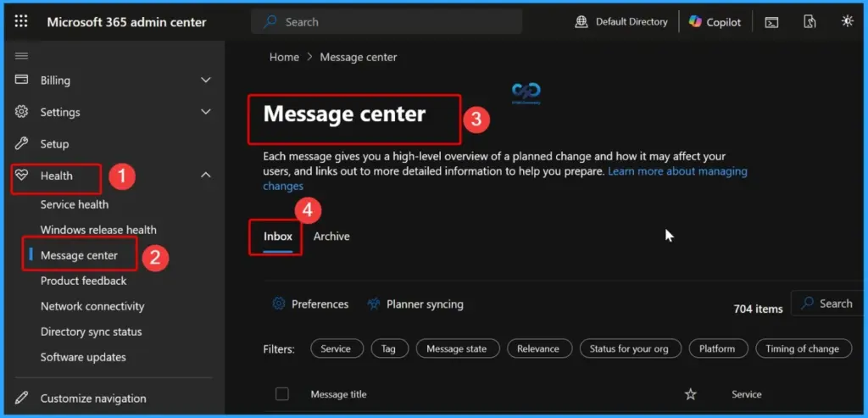
Task: Open Software updates page
Action: [x=83, y=357]
